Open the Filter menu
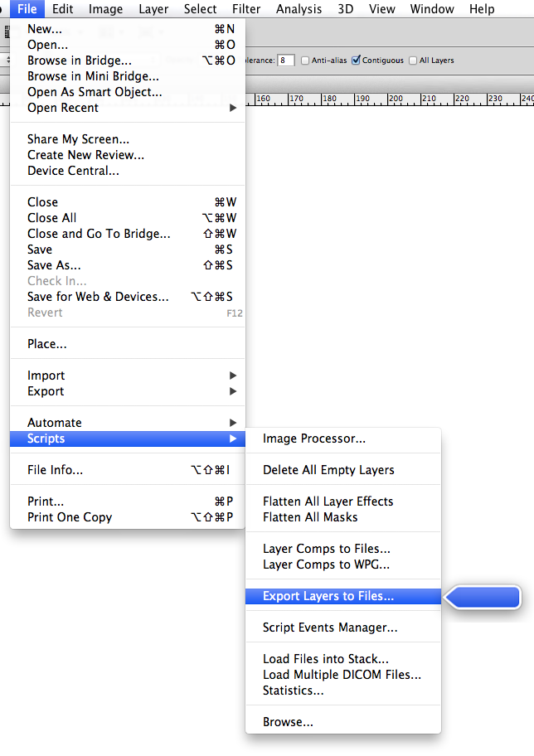534x756 pixels. (x=246, y=8)
